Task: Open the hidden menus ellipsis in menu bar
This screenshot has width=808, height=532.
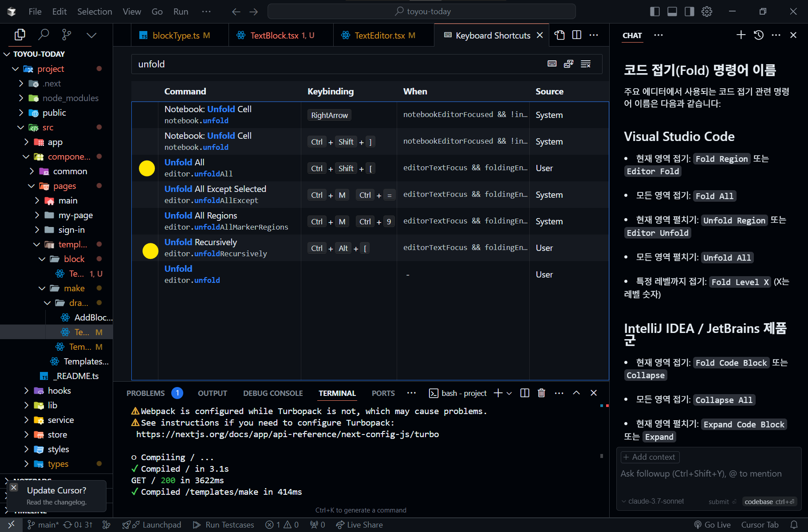Action: pyautogui.click(x=206, y=12)
